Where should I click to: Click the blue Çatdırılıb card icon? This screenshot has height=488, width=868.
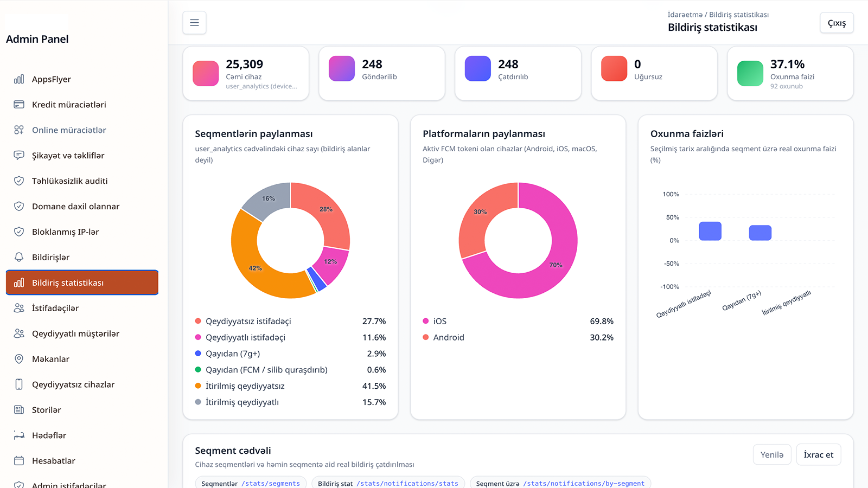coord(478,68)
